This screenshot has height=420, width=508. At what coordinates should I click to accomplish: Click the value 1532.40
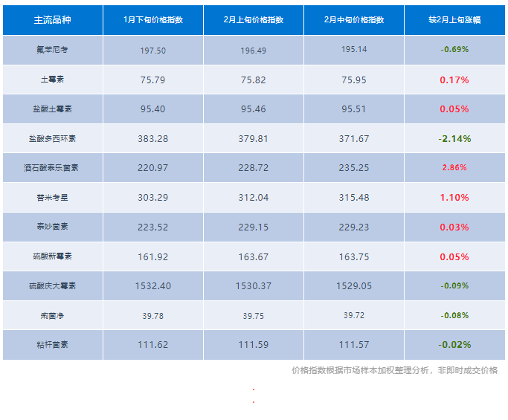(x=153, y=286)
